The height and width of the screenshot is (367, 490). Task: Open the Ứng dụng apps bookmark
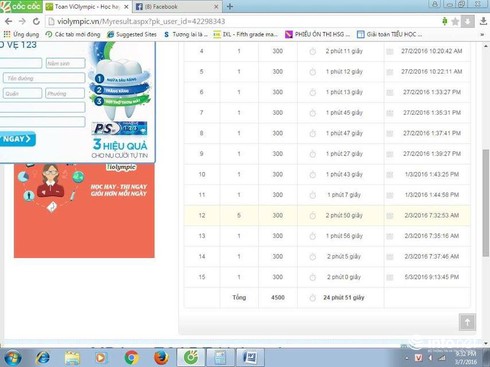[21, 34]
